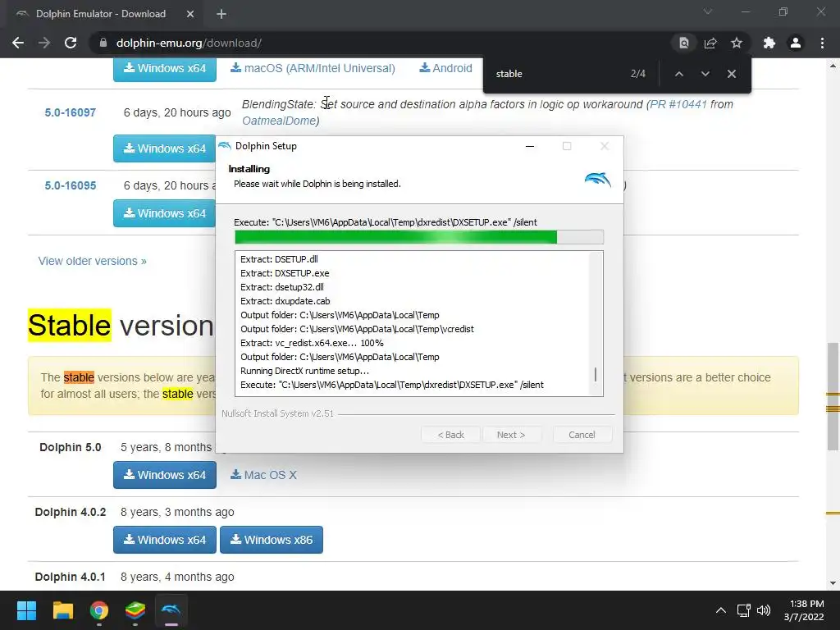
Task: Download macOS (ARM/Intel Universal) build
Action: point(313,68)
